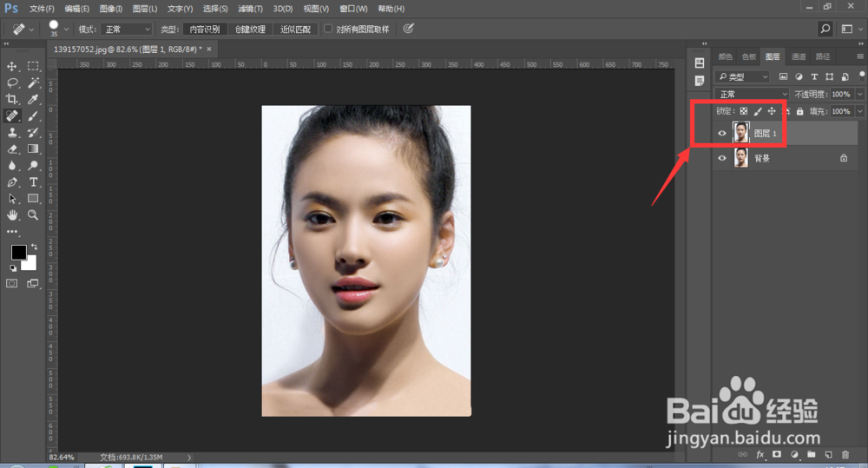Select the Rectangular Marquee tool

pyautogui.click(x=33, y=67)
